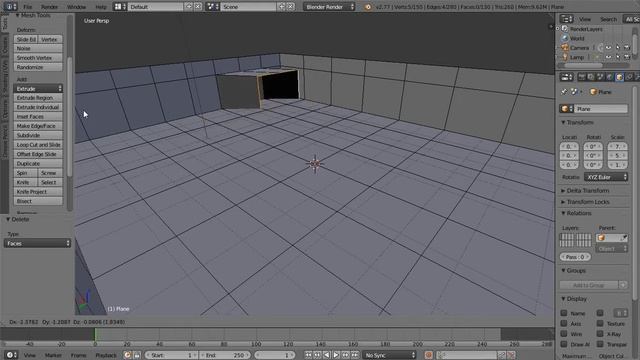The image size is (640, 360).
Task: Open the Help menu
Action: point(100,7)
